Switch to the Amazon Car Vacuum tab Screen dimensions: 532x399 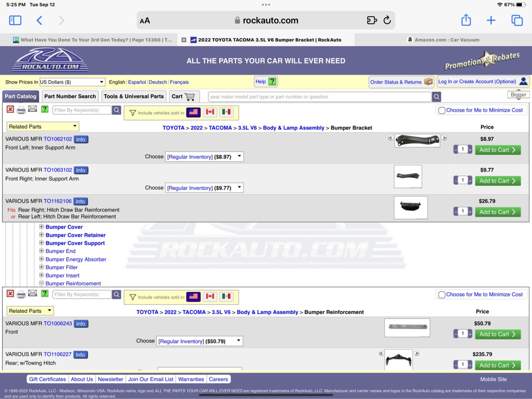(x=443, y=40)
